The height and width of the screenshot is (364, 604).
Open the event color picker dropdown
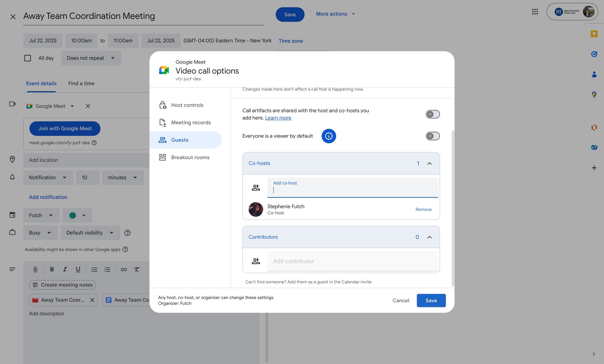pyautogui.click(x=77, y=215)
